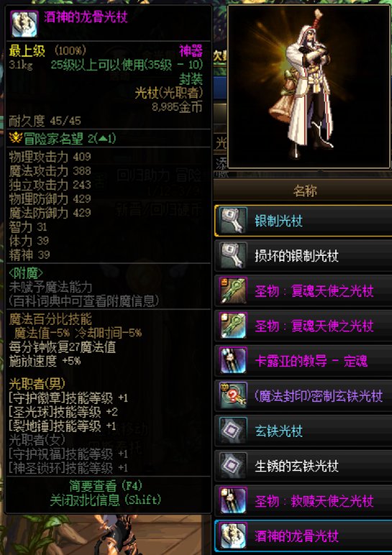392x555 pixels.
Task: Select second 圣物：复魂天使之光杖 row name
Action: coord(314,326)
